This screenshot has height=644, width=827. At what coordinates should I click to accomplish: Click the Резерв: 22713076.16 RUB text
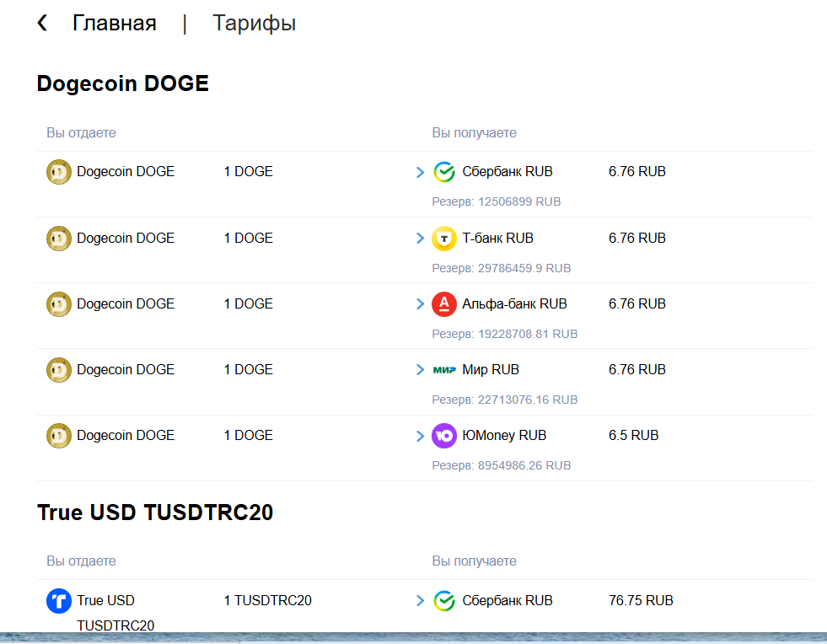click(x=505, y=400)
